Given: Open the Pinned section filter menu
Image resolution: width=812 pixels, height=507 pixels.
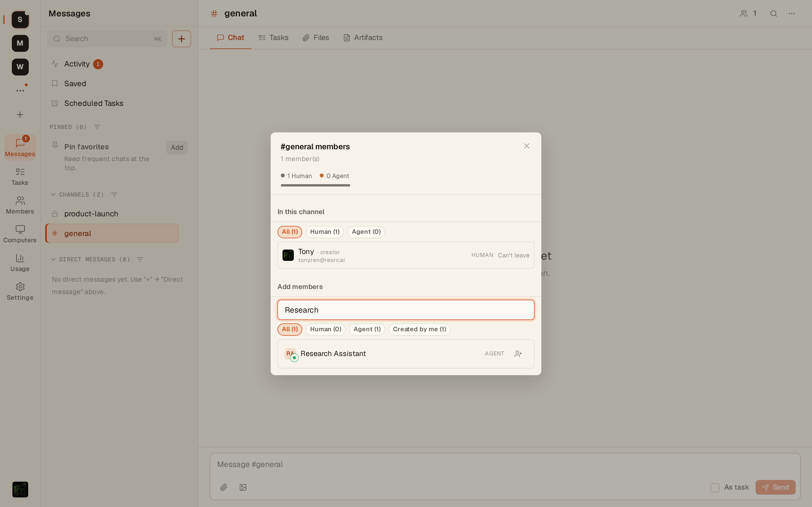Looking at the screenshot, I should (97, 127).
